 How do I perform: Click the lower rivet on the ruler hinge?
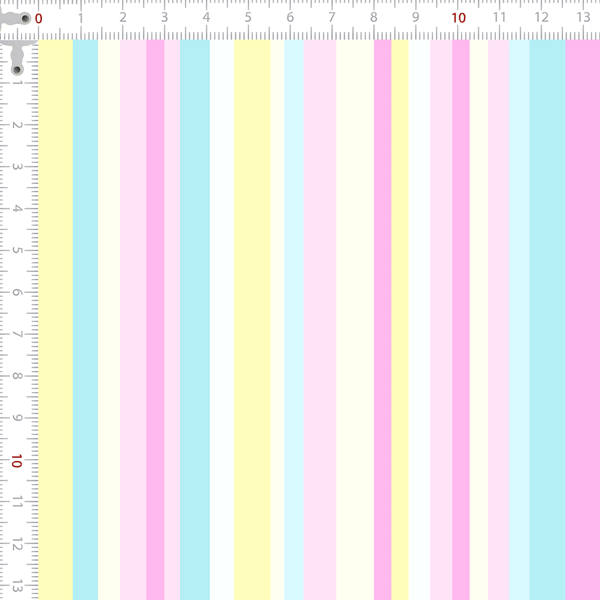click(x=17, y=68)
